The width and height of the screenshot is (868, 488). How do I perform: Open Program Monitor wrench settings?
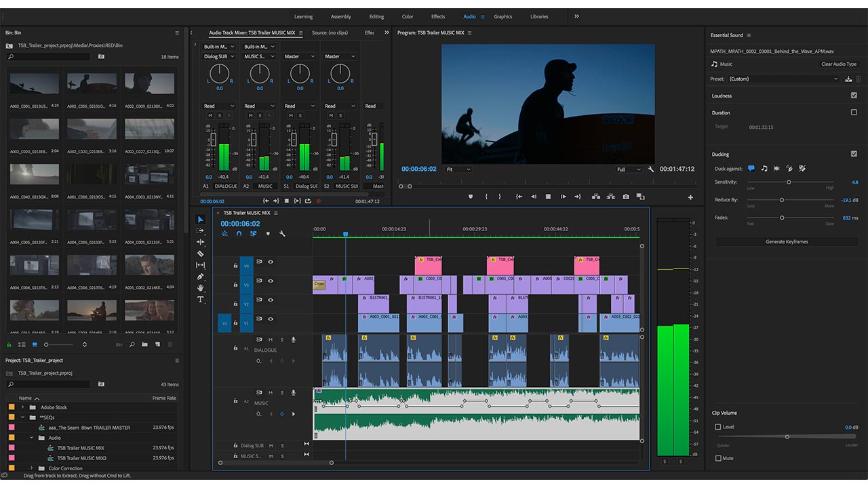tap(651, 169)
